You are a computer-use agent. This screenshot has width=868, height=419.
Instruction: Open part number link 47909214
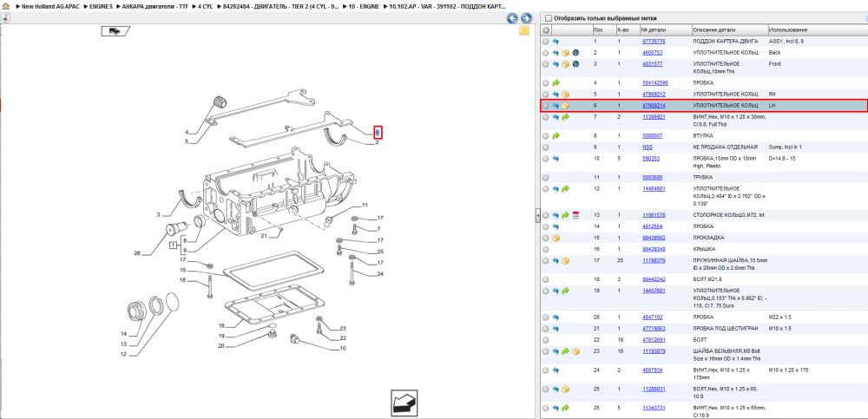click(654, 105)
